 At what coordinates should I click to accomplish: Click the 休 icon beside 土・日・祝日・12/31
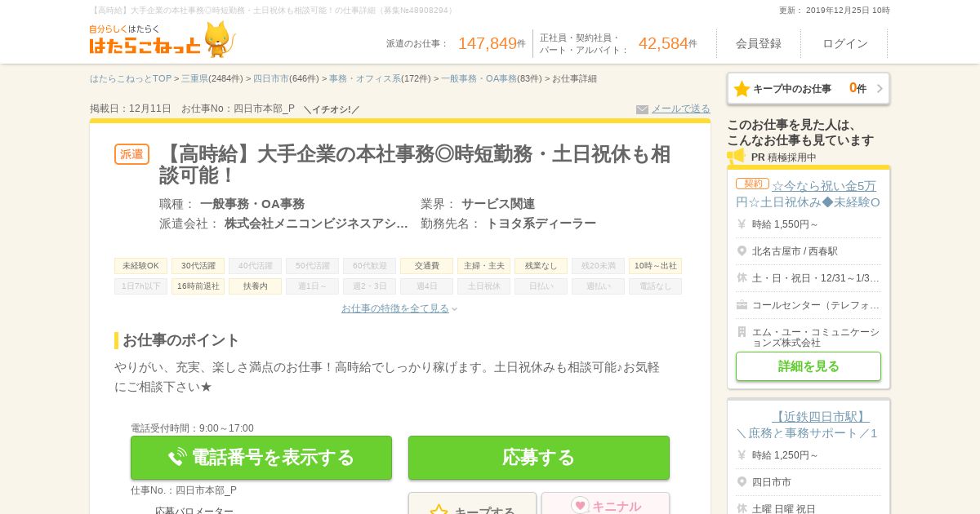tap(742, 278)
